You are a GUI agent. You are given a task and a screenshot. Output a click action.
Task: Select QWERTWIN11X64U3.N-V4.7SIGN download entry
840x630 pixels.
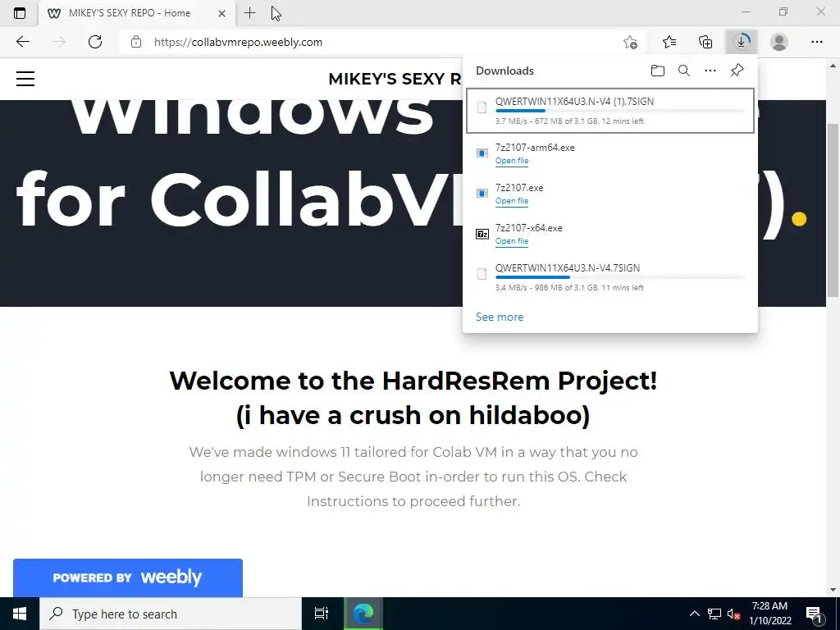click(610, 277)
